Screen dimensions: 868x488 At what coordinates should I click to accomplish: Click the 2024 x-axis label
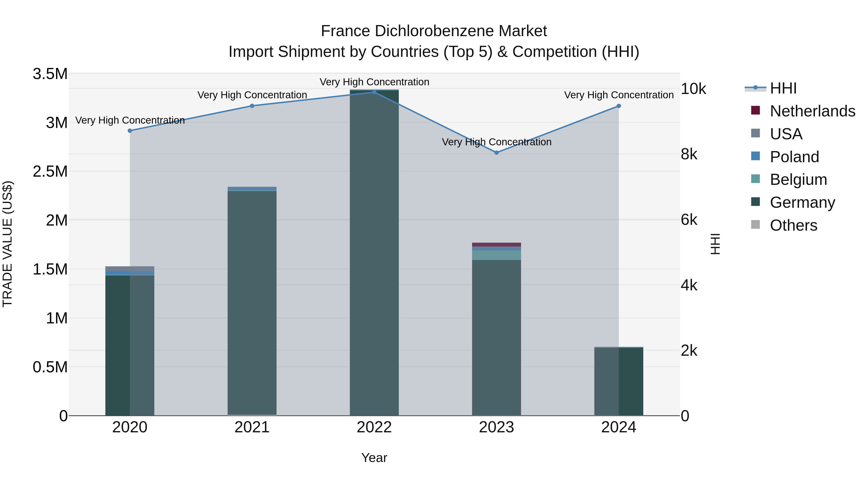click(x=619, y=427)
